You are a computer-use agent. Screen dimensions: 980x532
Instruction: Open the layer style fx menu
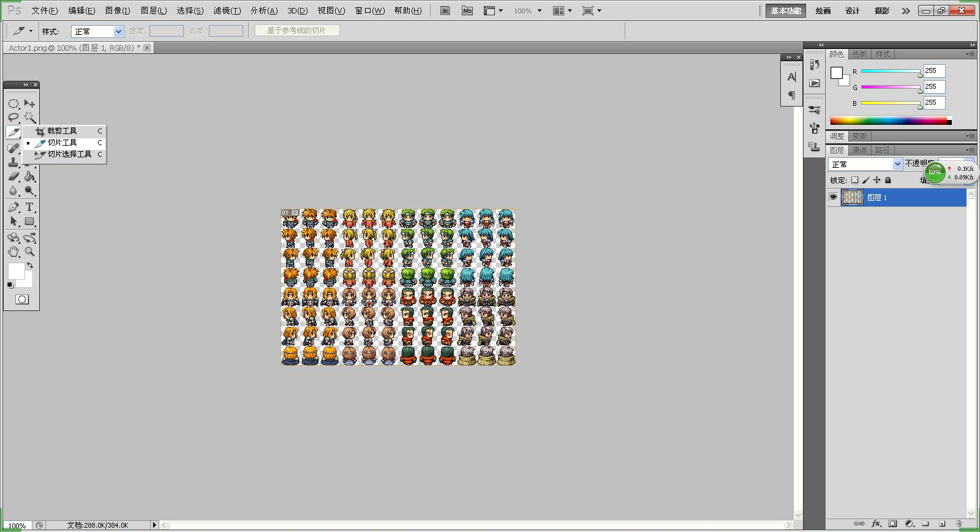(x=876, y=524)
